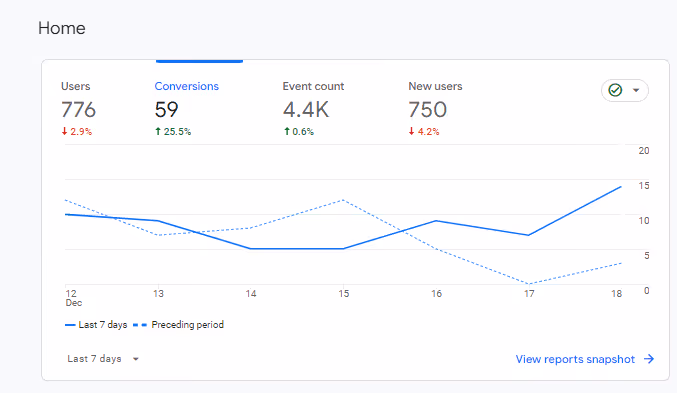Click the 776 Users value

[78, 110]
